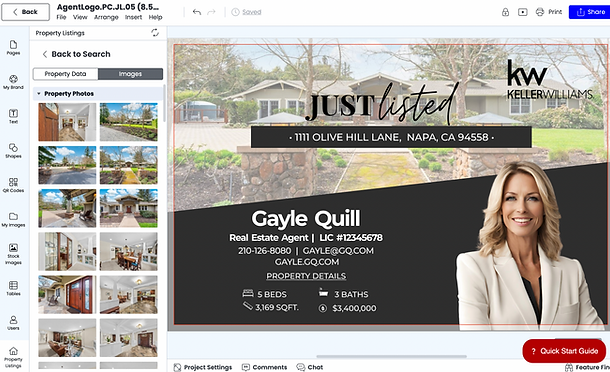Screen dimensions: 610x372
Task: Select the 3,169 SQFT. text
Action: tap(277, 307)
